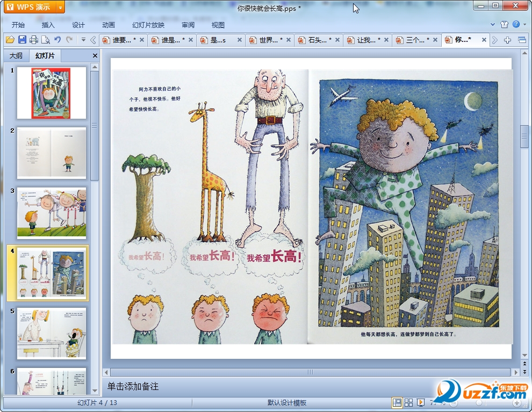Open the WPS 演示 application menu dropdown arrow
Viewport: 532px width, 412px height.
60,7
